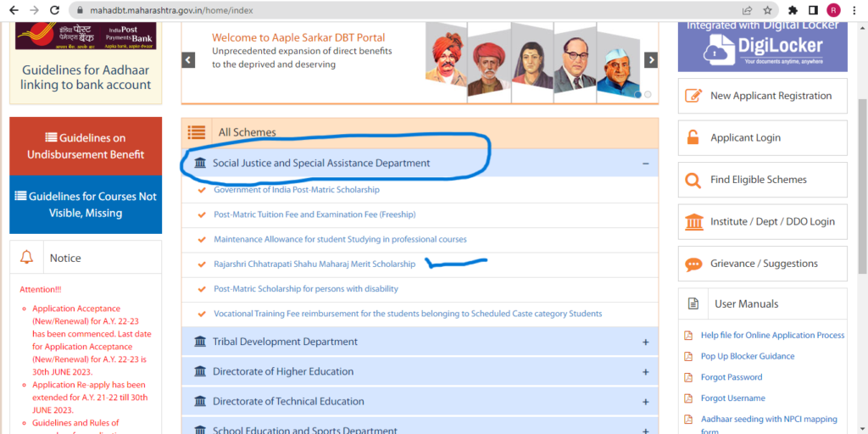Click the Directorate of Higher Education building icon
Viewport: 868px width, 434px height.
pyautogui.click(x=200, y=371)
